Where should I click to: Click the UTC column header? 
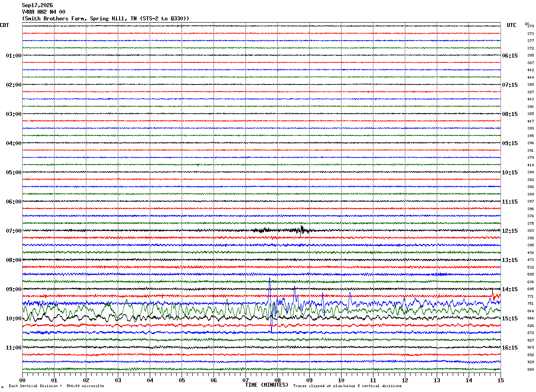(x=512, y=25)
